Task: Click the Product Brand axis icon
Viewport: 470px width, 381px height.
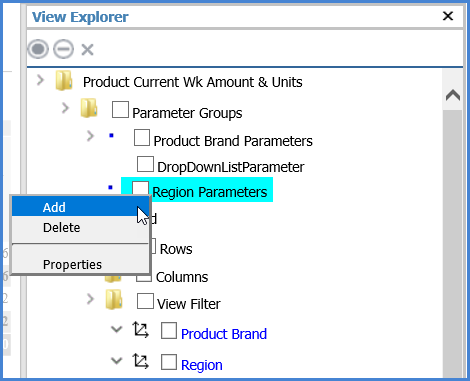Action: (141, 330)
